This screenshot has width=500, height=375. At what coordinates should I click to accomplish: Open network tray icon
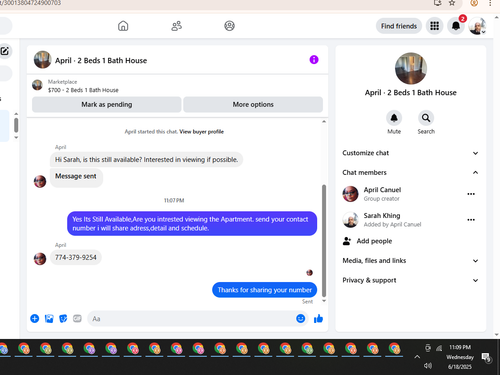click(439, 348)
